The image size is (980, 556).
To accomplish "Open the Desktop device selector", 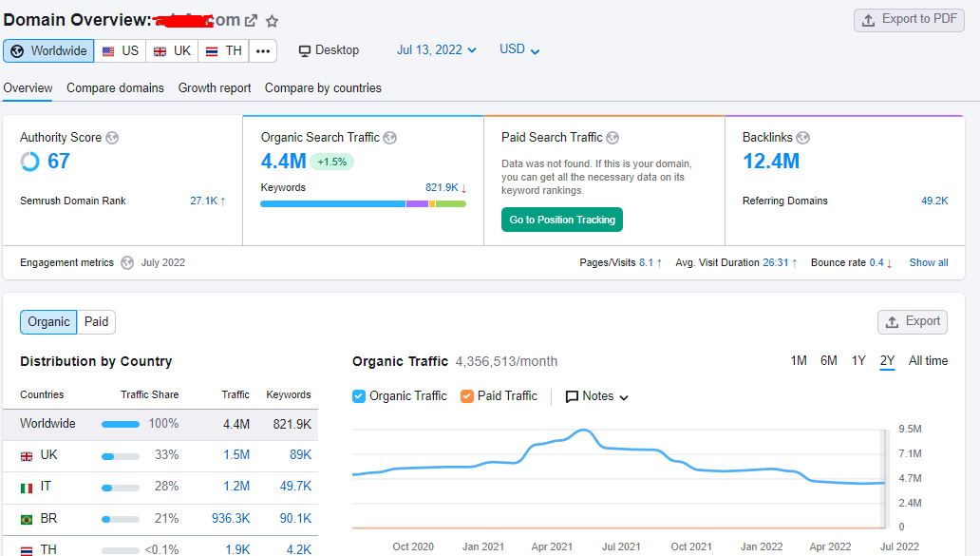I will click(x=329, y=50).
